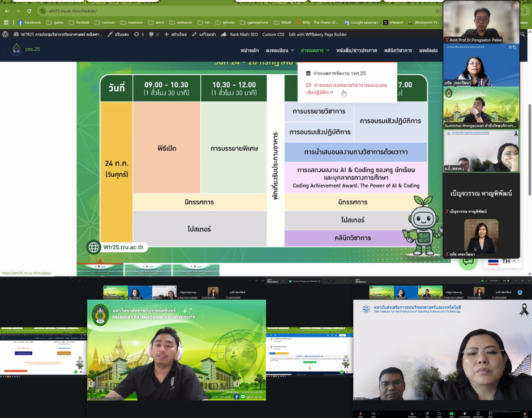
Task: Open the work bookmarks folder
Action: pyautogui.click(x=156, y=23)
